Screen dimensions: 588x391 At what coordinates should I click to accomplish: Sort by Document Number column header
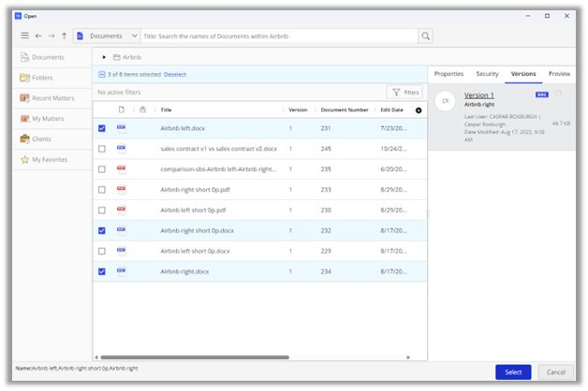pos(345,109)
